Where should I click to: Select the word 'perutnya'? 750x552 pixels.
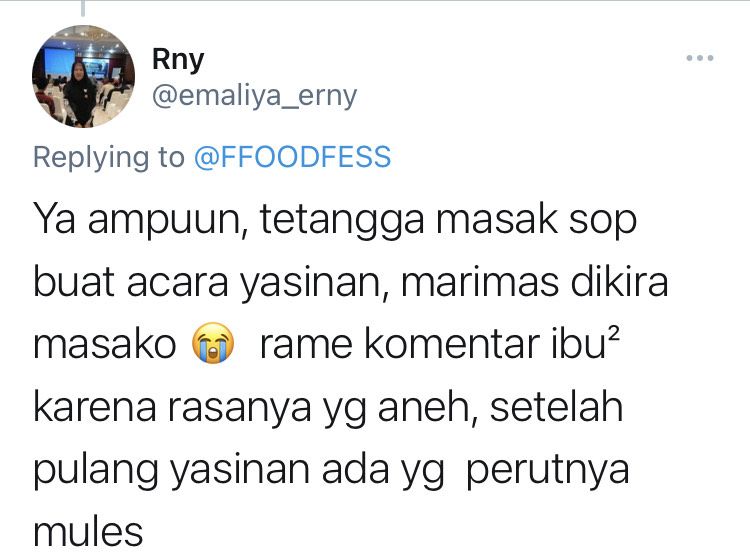click(547, 471)
